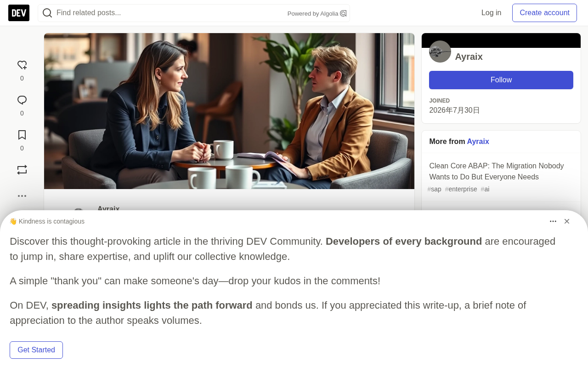This screenshot has height=368, width=588.
Task: Jump to comments via speech bubble icon
Action: click(x=22, y=100)
